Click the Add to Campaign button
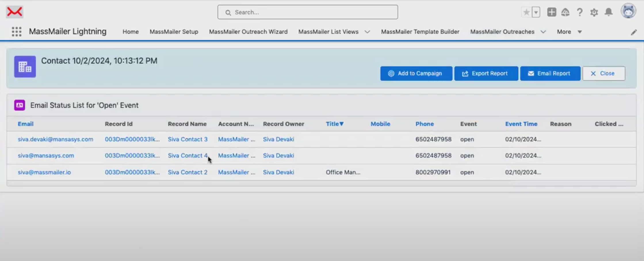The width and height of the screenshot is (644, 261). click(416, 73)
